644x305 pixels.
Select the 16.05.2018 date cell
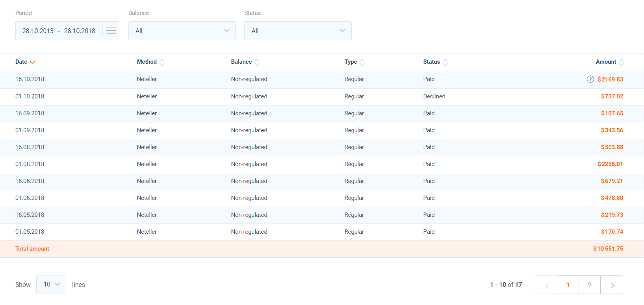coord(30,215)
